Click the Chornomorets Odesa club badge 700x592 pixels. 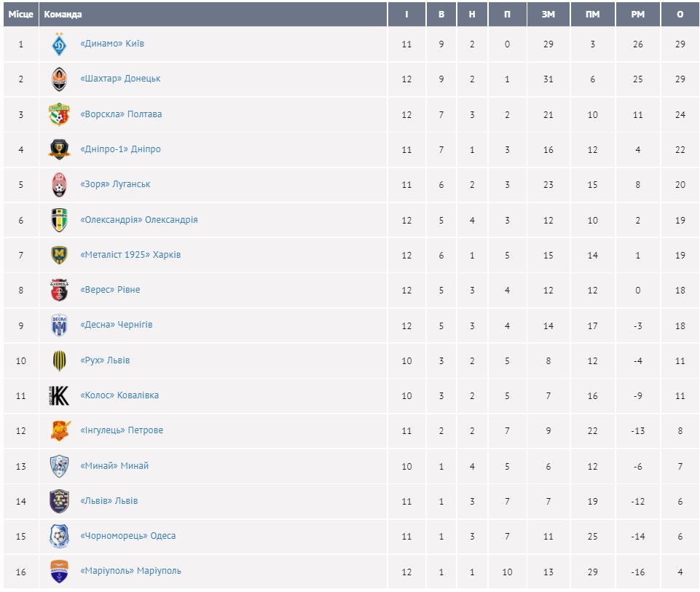59,536
